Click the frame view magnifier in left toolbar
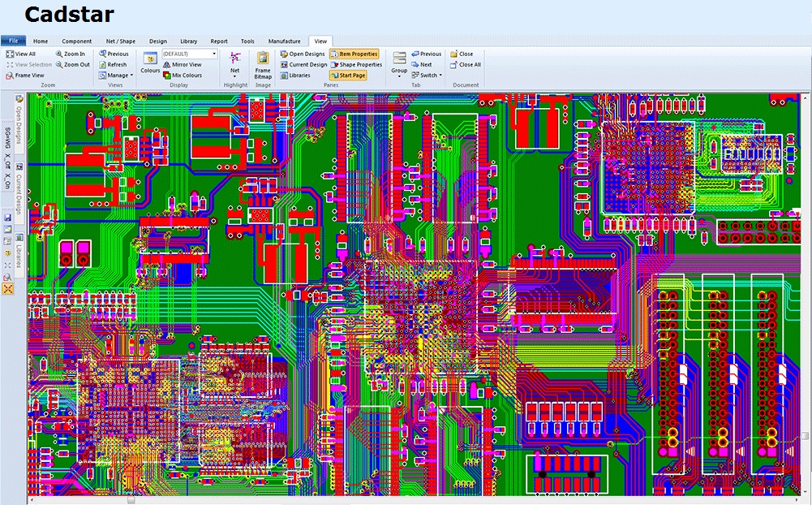The image size is (812, 505). coord(7,278)
